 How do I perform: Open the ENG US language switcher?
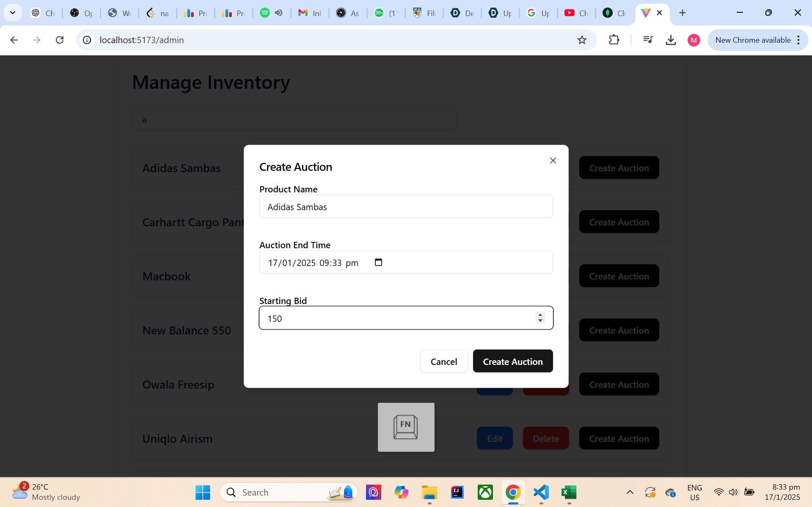point(694,492)
